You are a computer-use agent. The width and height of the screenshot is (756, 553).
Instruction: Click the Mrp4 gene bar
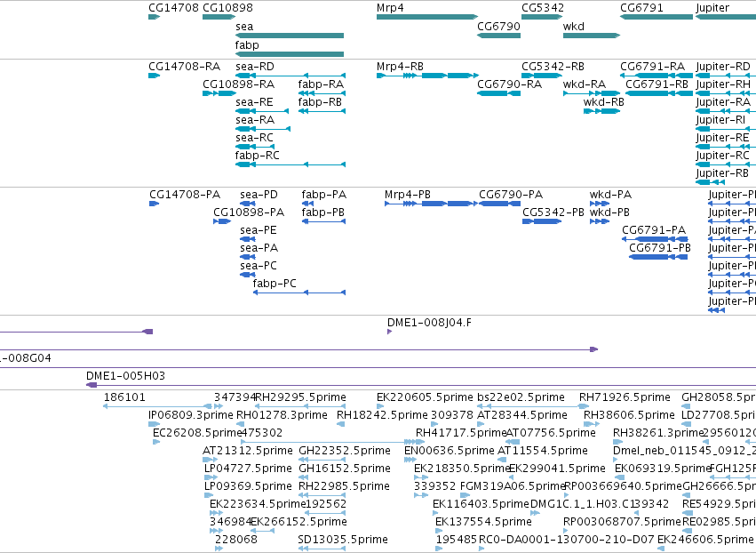tap(427, 17)
